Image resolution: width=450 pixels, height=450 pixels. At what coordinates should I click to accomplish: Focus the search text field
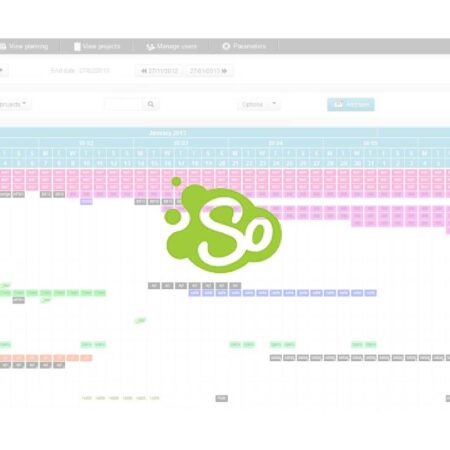pyautogui.click(x=124, y=104)
